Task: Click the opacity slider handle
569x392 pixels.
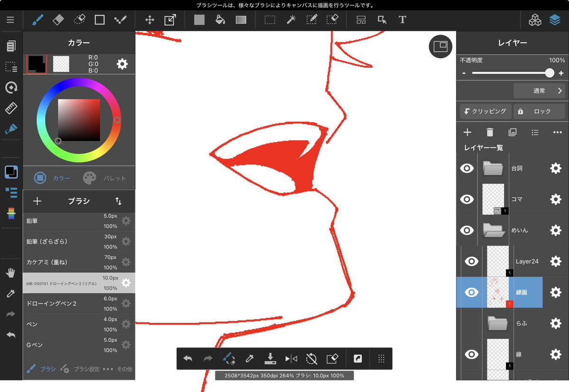Action: coord(550,73)
